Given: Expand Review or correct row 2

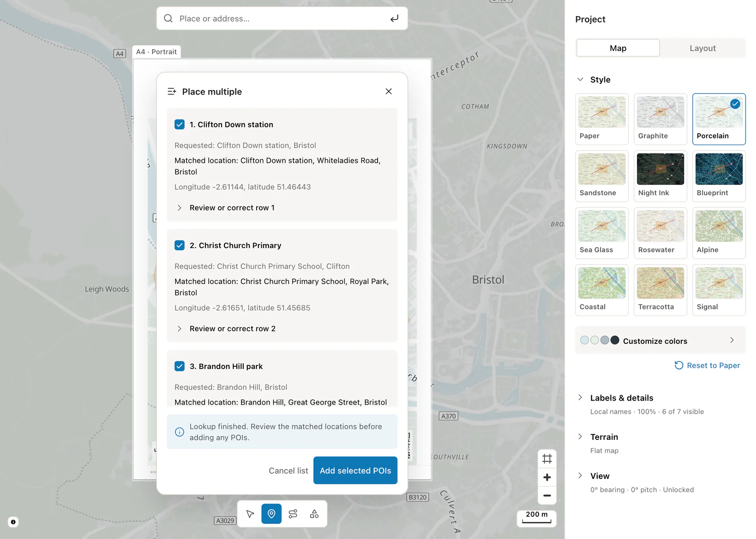Looking at the screenshot, I should (x=225, y=329).
